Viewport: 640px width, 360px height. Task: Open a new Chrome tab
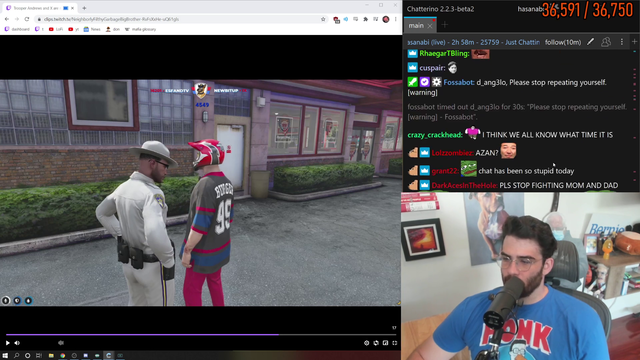[84, 8]
